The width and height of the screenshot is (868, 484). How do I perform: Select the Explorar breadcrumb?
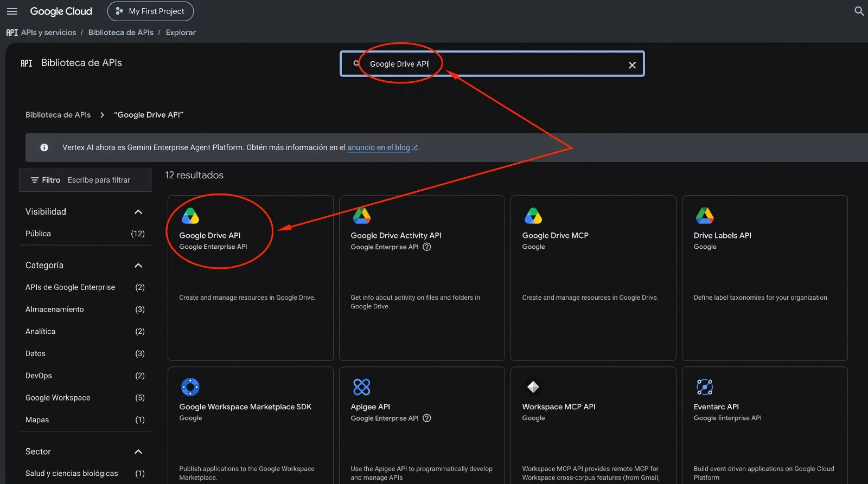point(181,33)
